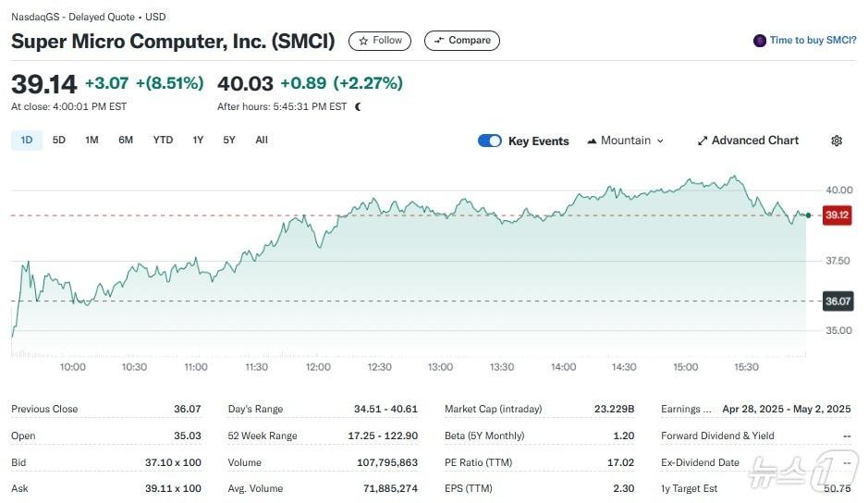Select the All time range tab
Image resolution: width=868 pixels, height=503 pixels.
(262, 141)
